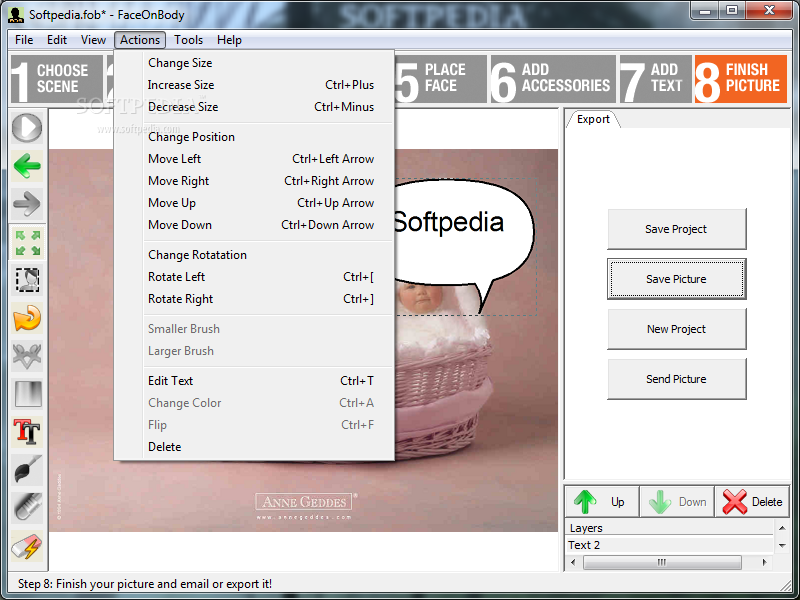Screen dimensions: 800x600
Task: Open the File menu
Action: coord(24,40)
